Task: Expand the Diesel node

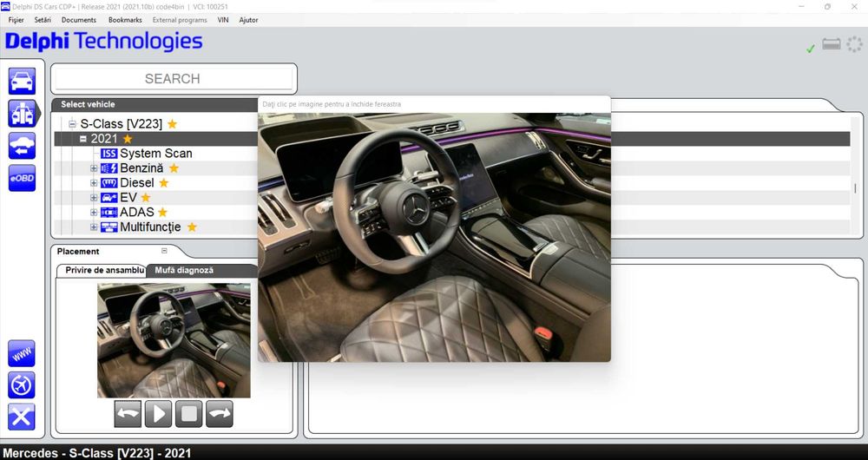Action: coord(94,182)
